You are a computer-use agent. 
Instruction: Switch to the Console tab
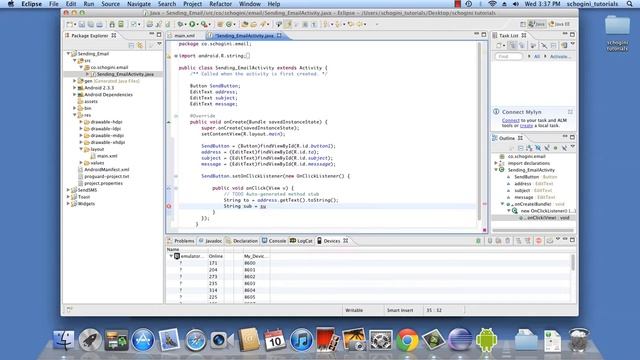coord(274,241)
